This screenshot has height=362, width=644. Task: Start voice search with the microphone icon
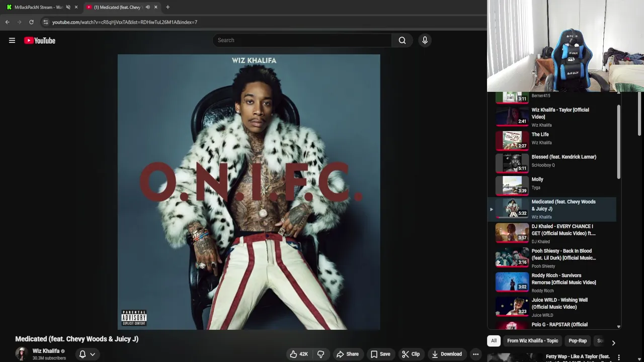[x=425, y=40]
